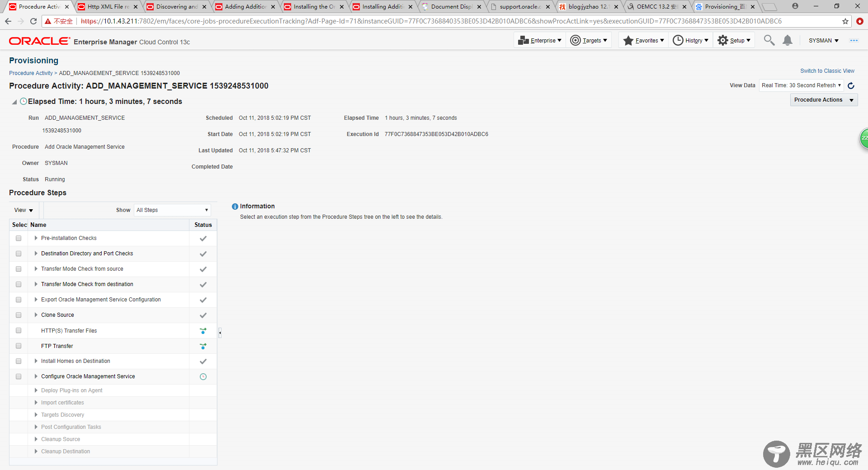This screenshot has width=868, height=470.
Task: Open the Setup menu
Action: (x=734, y=40)
